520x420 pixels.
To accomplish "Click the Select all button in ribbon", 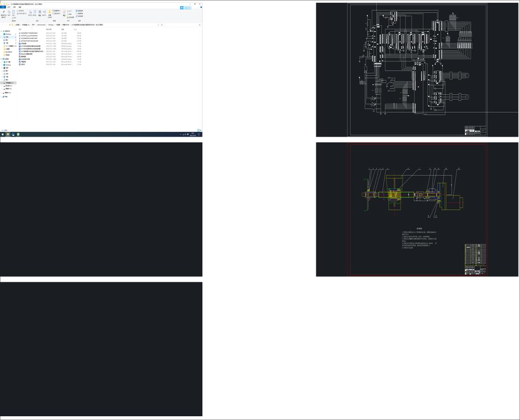I will (x=80, y=11).
